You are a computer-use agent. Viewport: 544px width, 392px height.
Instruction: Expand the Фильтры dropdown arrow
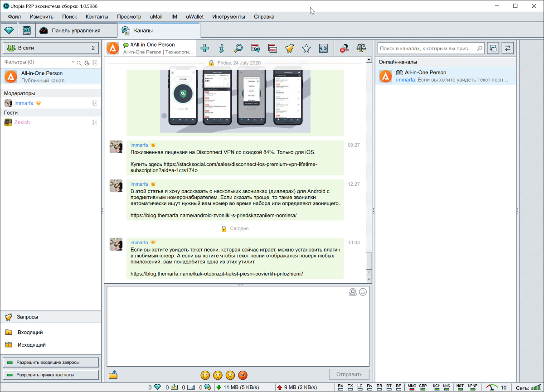click(73, 63)
